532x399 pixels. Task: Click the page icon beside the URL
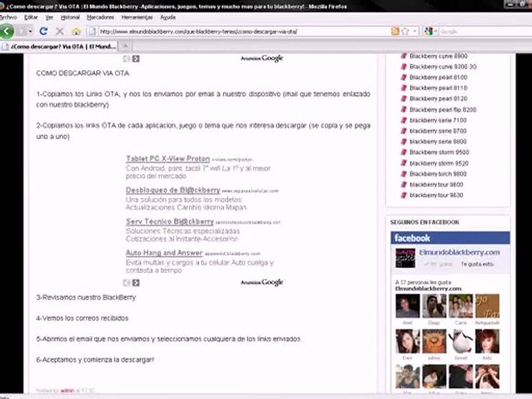coord(92,32)
